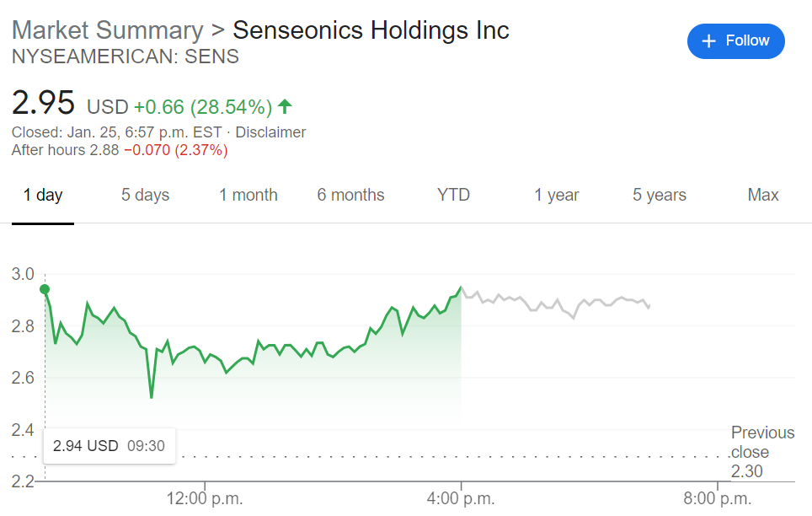The width and height of the screenshot is (812, 516).
Task: Open the Disclaimer link
Action: pyautogui.click(x=271, y=132)
